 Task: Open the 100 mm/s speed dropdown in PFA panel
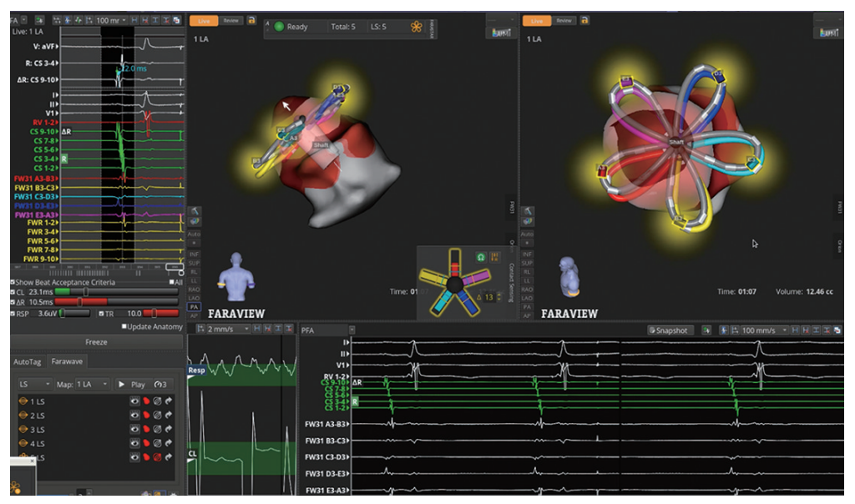765,330
